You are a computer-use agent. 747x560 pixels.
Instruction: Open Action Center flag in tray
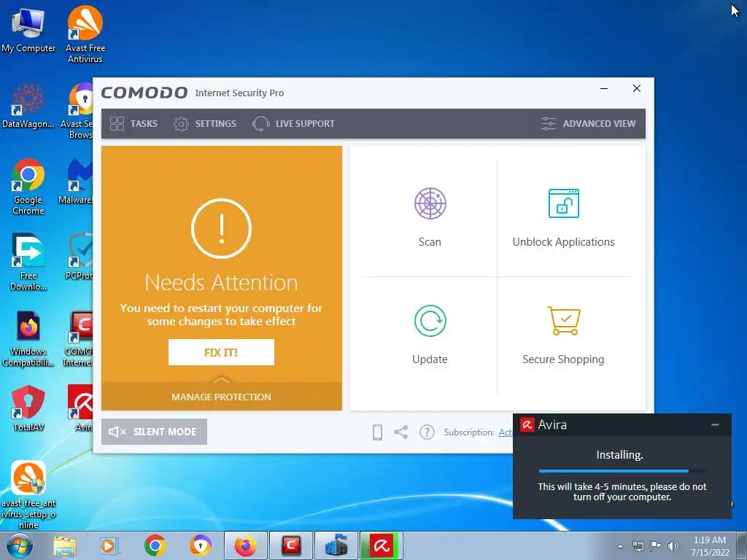(656, 546)
